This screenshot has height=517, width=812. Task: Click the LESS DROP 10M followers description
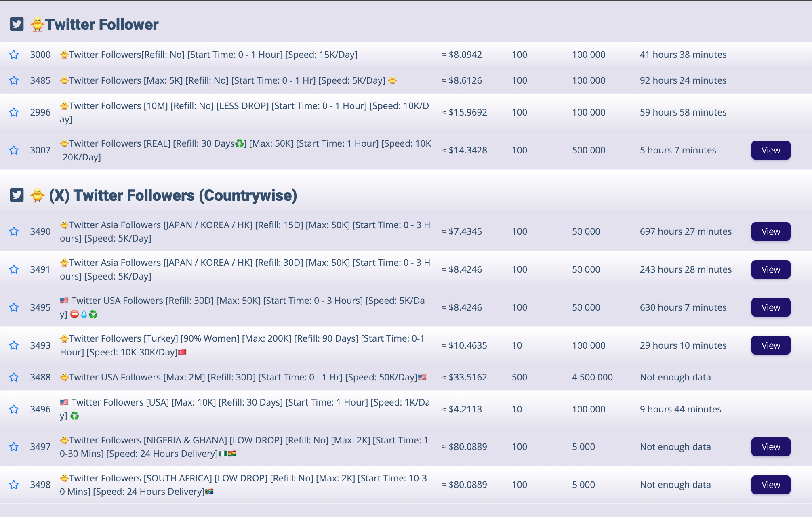244,112
